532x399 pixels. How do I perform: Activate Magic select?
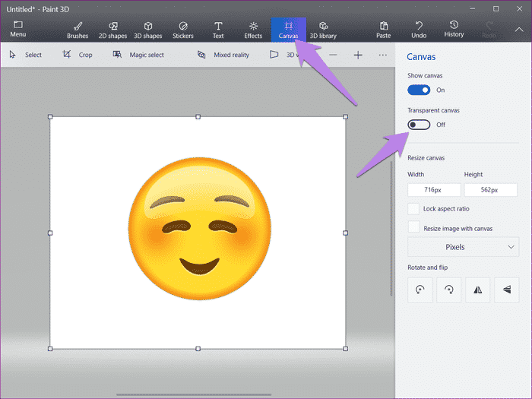click(138, 55)
